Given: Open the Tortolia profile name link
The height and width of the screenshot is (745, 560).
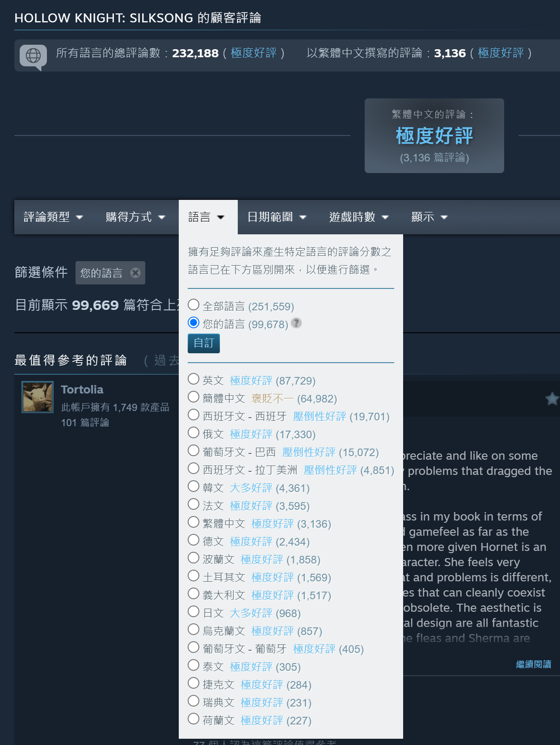Looking at the screenshot, I should (82, 389).
